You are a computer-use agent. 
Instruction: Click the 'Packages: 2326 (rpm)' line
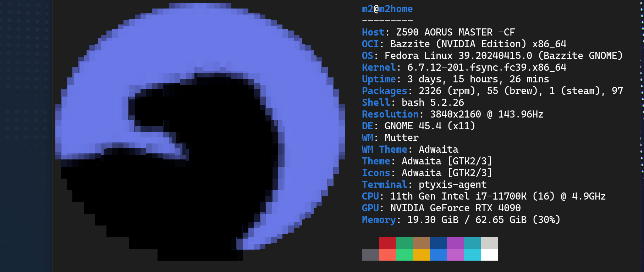[492, 91]
